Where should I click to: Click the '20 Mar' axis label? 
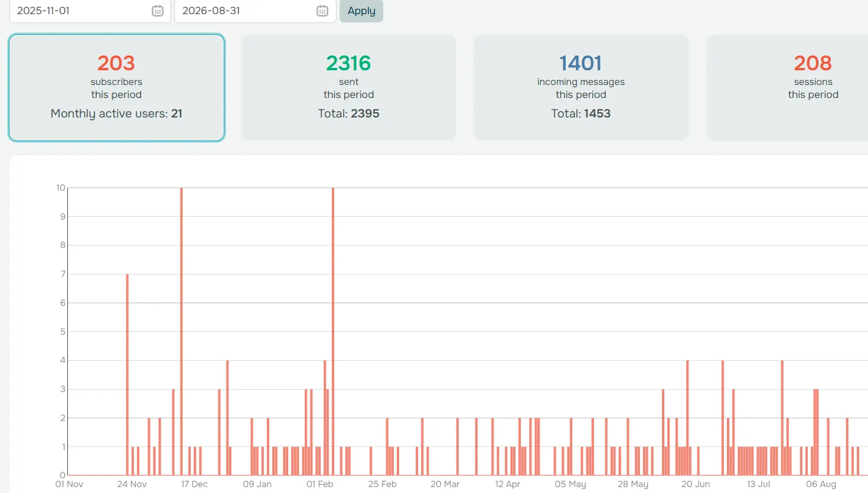(x=445, y=484)
